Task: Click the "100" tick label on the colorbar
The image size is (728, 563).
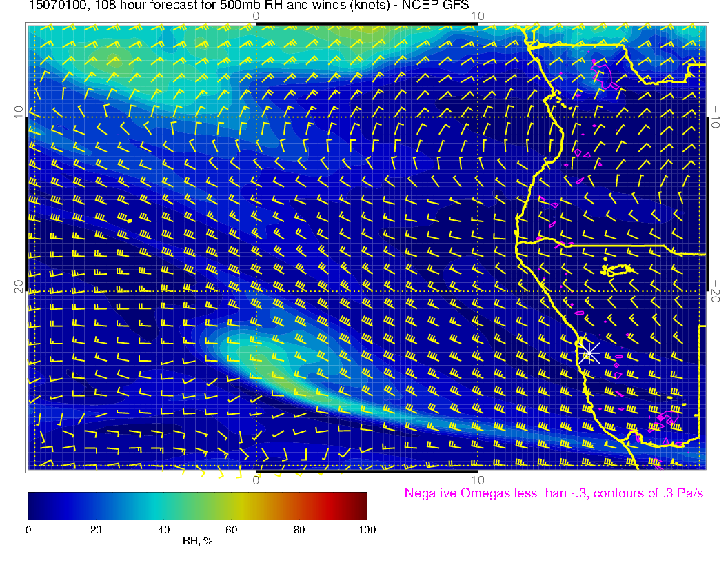Action: pyautogui.click(x=367, y=529)
